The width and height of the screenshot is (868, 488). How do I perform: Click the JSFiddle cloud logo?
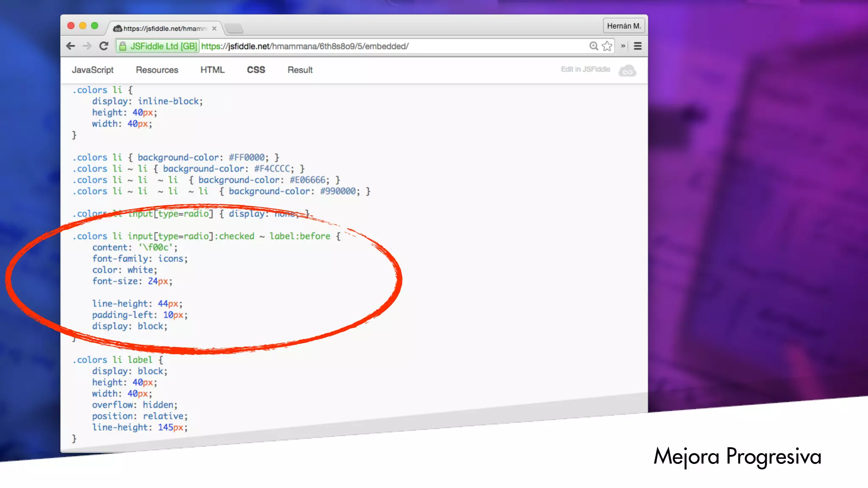(627, 70)
